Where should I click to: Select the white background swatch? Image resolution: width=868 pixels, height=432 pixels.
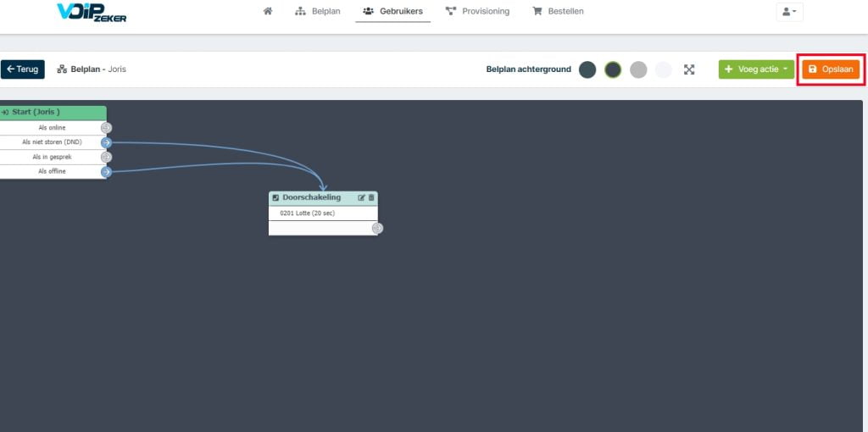tap(664, 69)
